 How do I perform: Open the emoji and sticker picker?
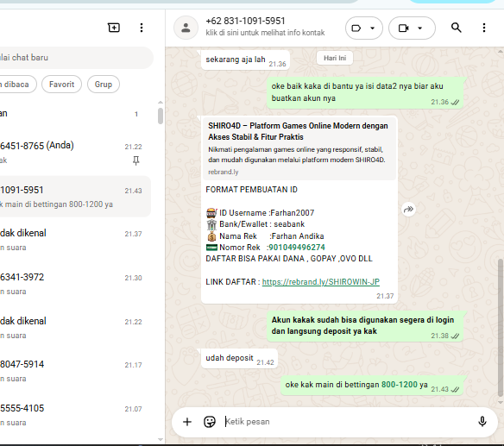pyautogui.click(x=210, y=422)
